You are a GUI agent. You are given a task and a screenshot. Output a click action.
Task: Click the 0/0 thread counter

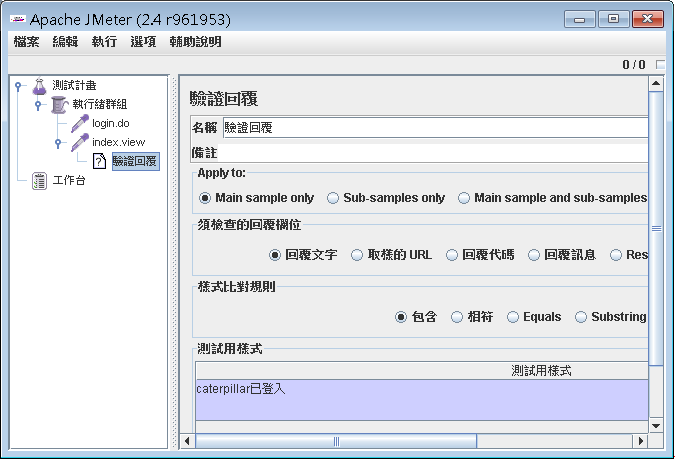tap(634, 65)
